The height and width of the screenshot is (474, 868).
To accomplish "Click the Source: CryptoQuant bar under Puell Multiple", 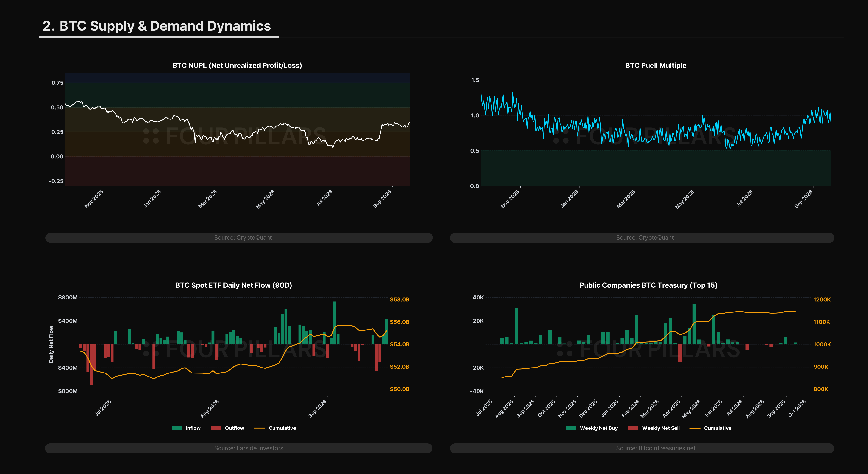I will [642, 238].
